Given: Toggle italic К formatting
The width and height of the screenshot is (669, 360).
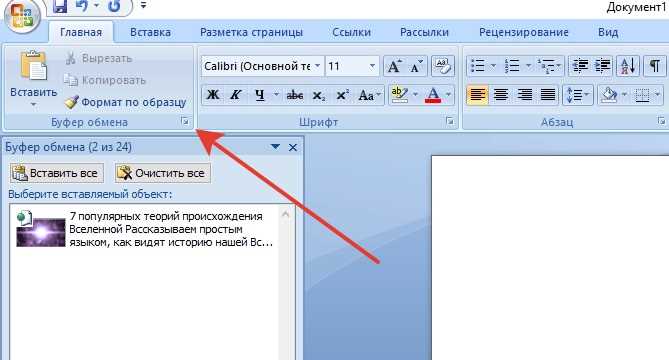Looking at the screenshot, I should point(235,95).
